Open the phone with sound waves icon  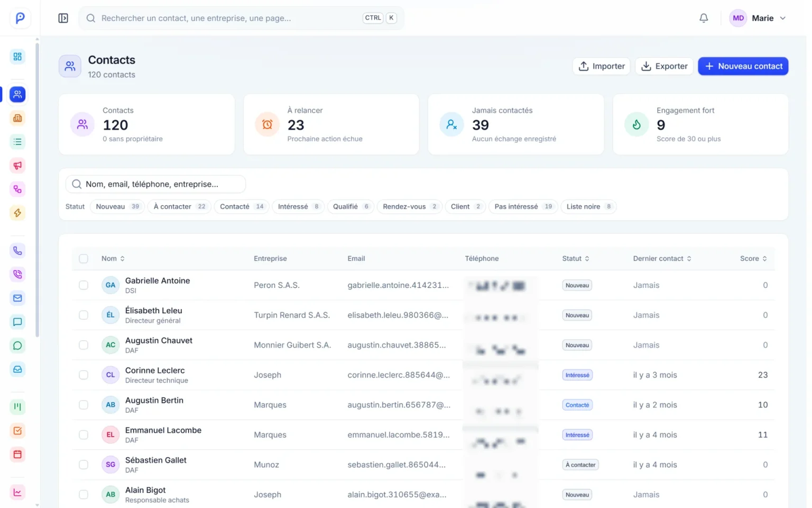17,274
